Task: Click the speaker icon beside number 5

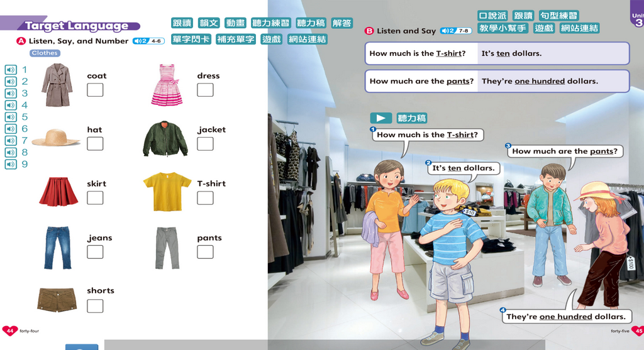Action: click(11, 117)
